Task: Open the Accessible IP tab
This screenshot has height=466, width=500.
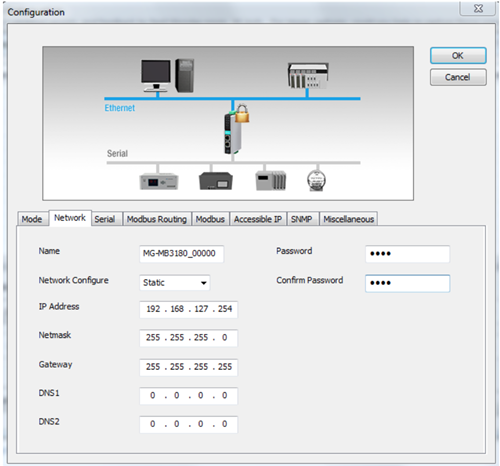Action: click(258, 219)
